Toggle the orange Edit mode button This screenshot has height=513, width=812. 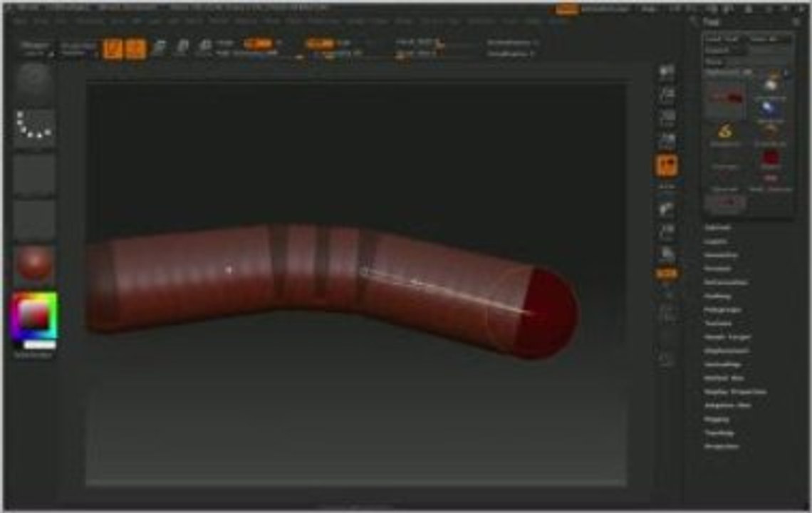(x=113, y=48)
